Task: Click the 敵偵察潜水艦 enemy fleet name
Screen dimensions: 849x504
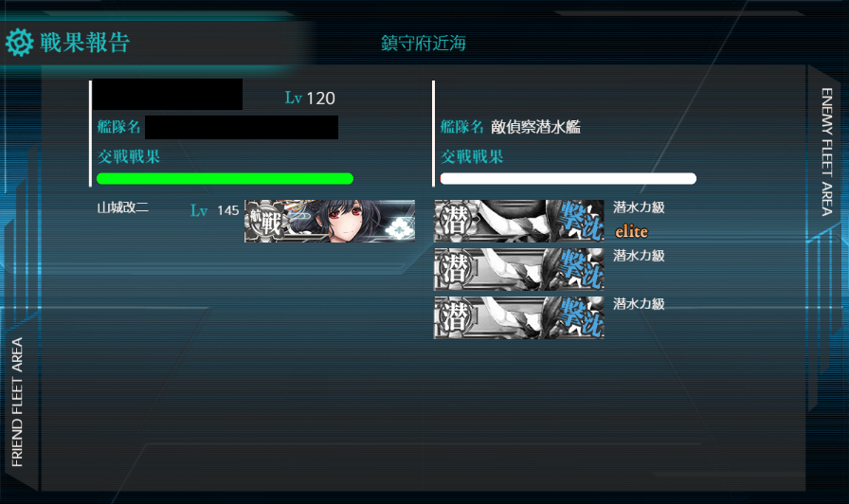Action: (535, 127)
